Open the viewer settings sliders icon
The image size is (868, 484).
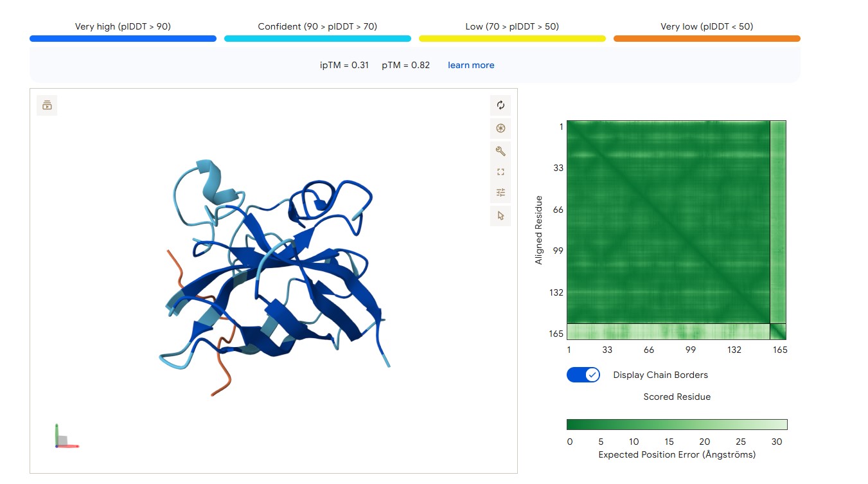(500, 192)
